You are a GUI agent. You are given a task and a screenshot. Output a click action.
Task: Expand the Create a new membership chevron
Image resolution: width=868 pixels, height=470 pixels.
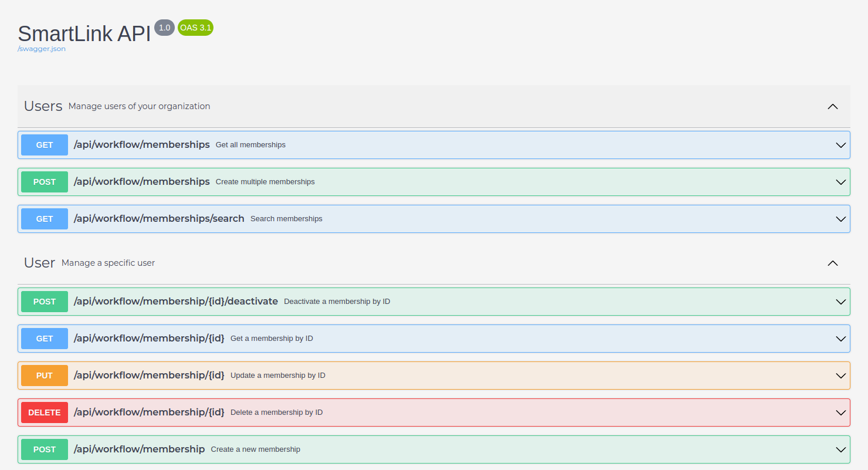(840, 449)
